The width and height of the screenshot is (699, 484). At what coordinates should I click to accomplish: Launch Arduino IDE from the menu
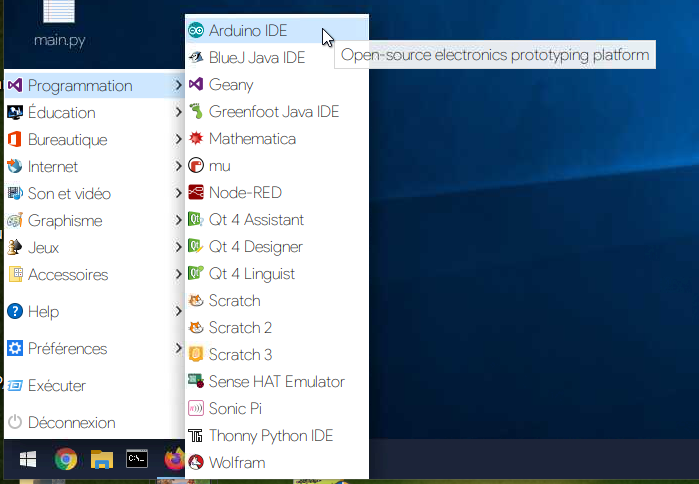[277, 30]
